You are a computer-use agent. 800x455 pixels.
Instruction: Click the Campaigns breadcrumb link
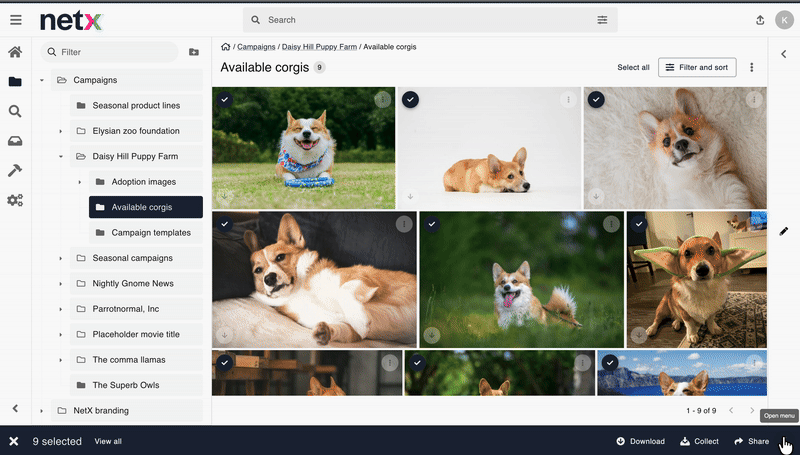[x=255, y=47]
